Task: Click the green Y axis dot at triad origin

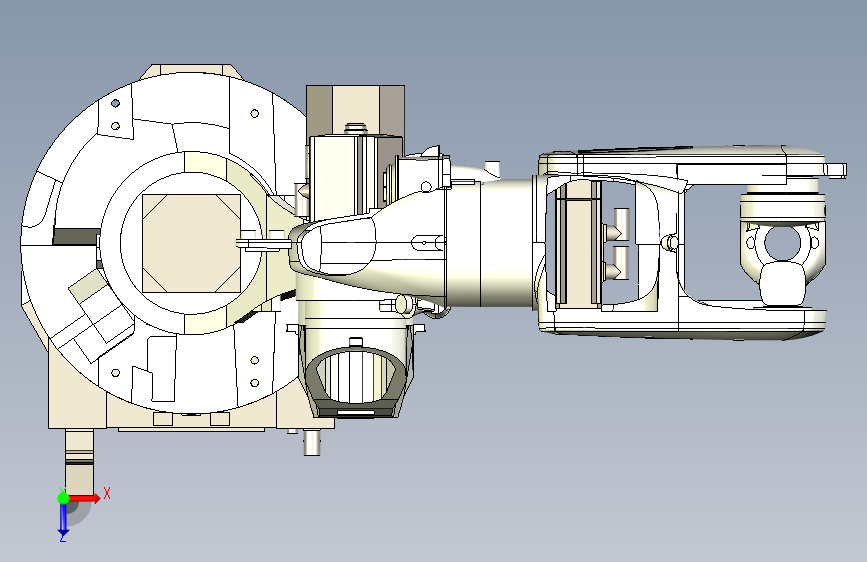Action: click(x=63, y=498)
